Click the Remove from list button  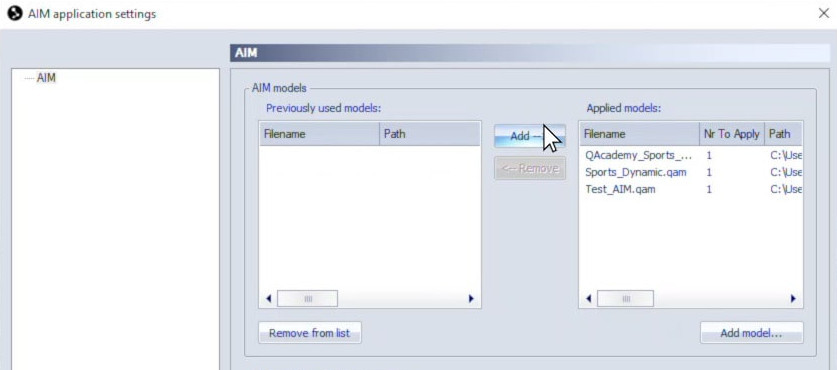tap(310, 333)
